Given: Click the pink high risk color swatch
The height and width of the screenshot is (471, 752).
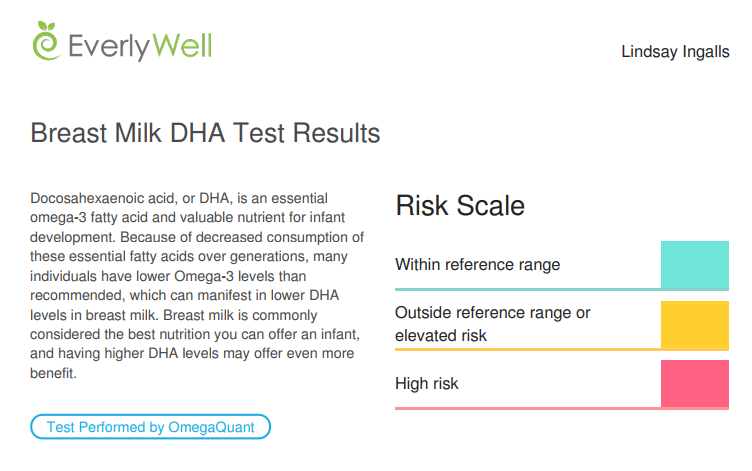Looking at the screenshot, I should pos(694,383).
